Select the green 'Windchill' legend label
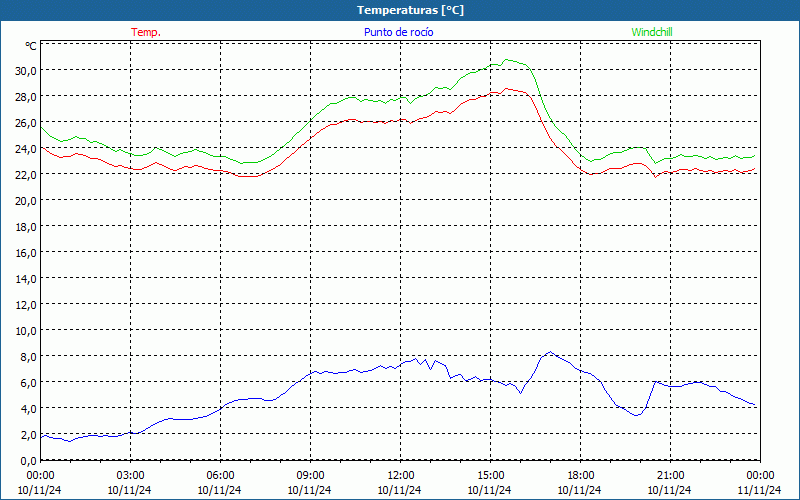 coord(652,32)
